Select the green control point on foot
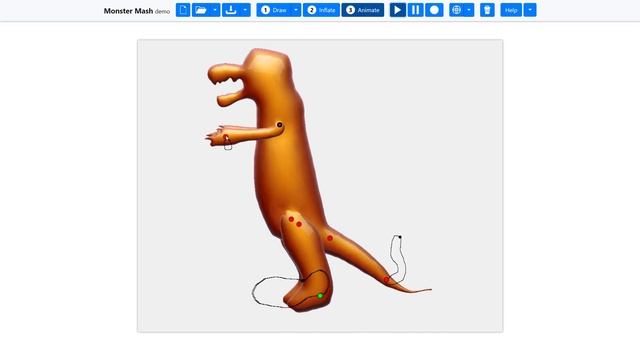The image size is (640, 360). click(x=320, y=296)
